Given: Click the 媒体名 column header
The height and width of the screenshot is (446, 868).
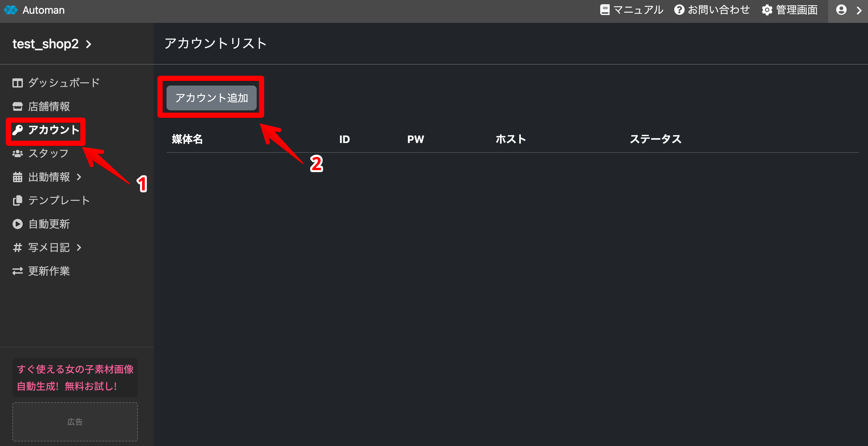Looking at the screenshot, I should coord(187,139).
